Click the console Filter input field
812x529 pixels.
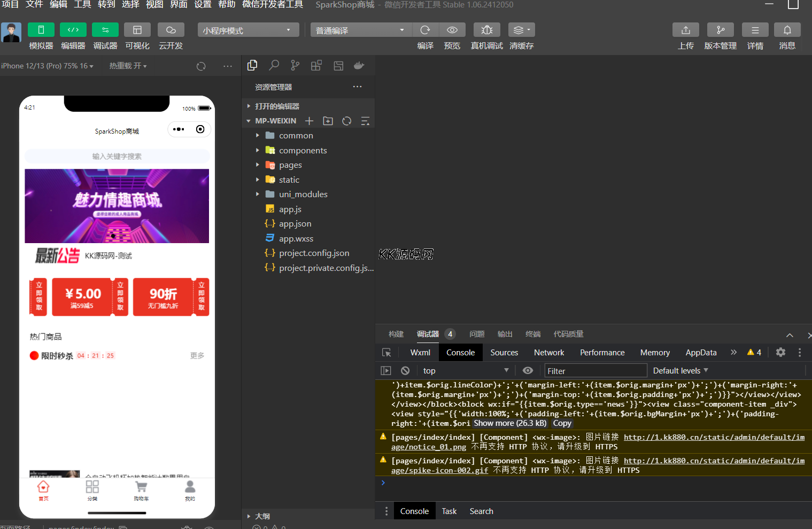pos(594,371)
